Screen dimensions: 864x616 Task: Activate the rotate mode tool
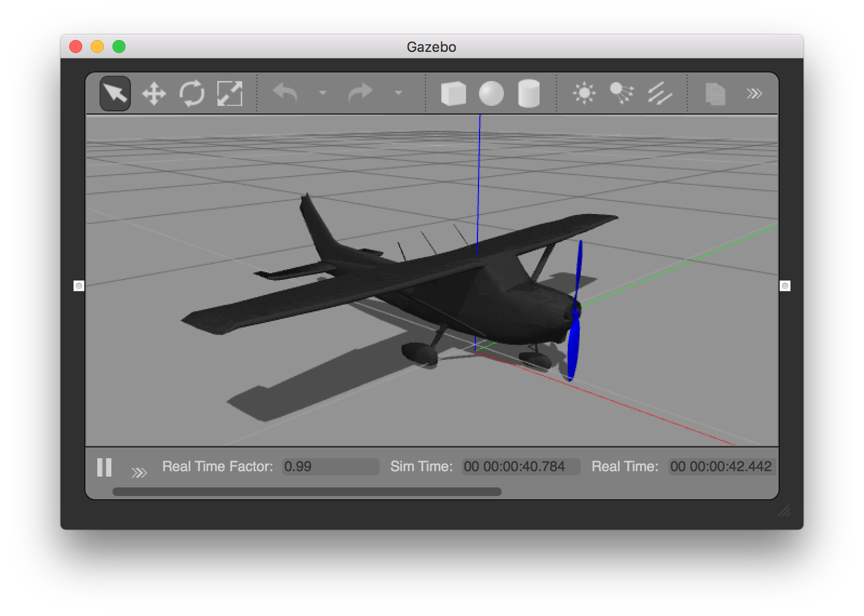coord(192,93)
